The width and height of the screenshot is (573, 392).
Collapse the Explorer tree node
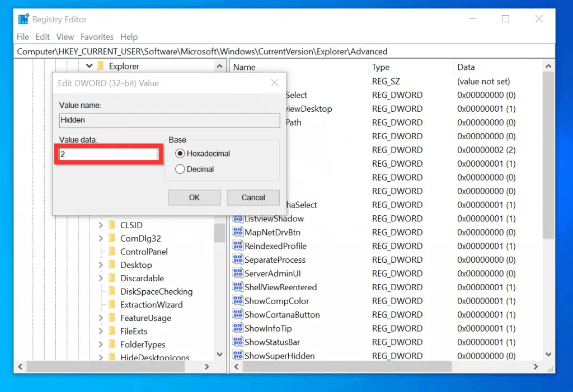[89, 66]
